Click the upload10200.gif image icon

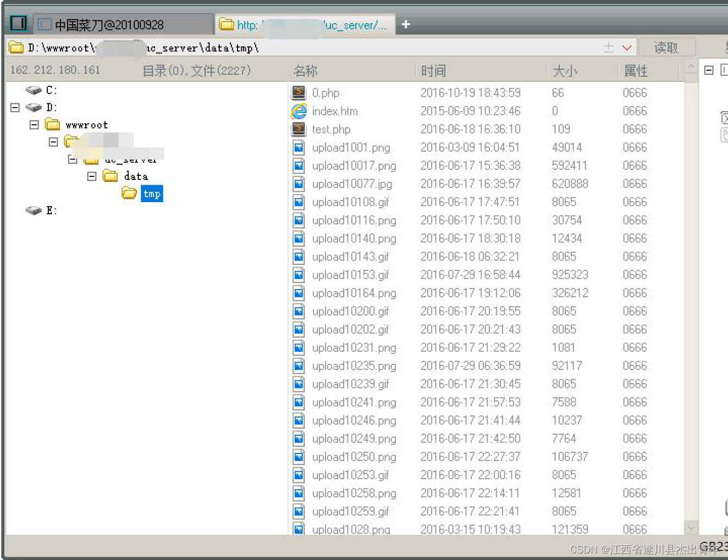(x=299, y=311)
